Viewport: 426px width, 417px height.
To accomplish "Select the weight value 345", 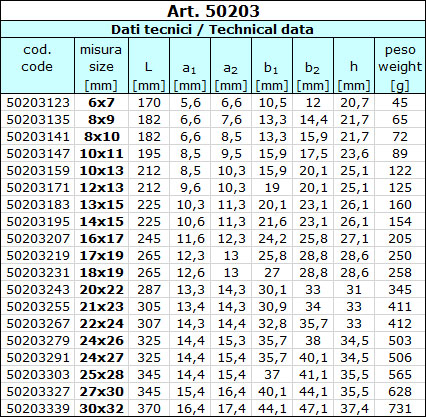I will point(400,289).
